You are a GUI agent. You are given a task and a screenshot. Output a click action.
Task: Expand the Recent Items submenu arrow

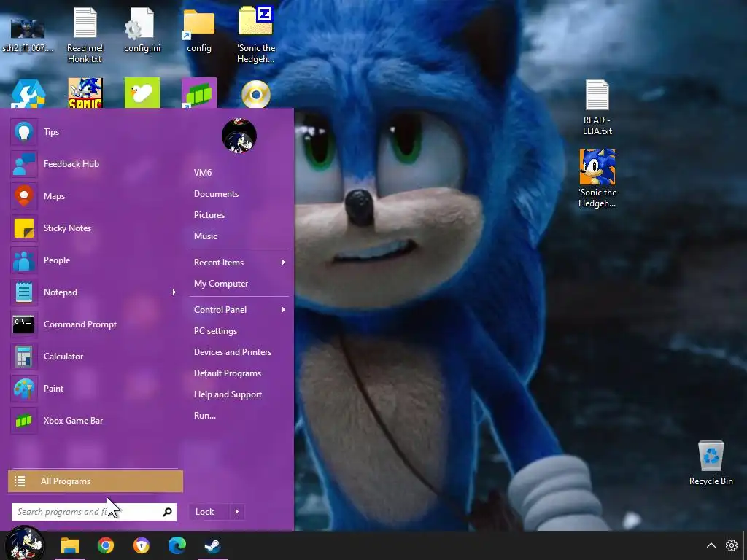tap(284, 262)
